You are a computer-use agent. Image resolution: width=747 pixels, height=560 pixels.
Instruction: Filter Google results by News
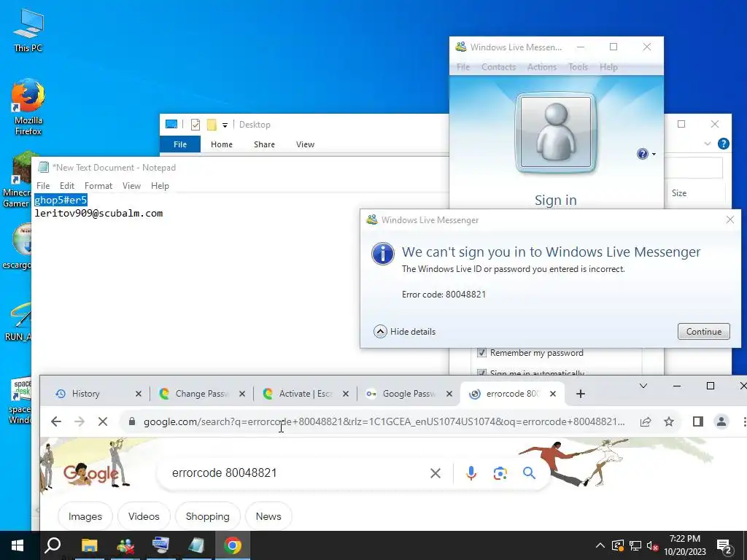(x=268, y=516)
